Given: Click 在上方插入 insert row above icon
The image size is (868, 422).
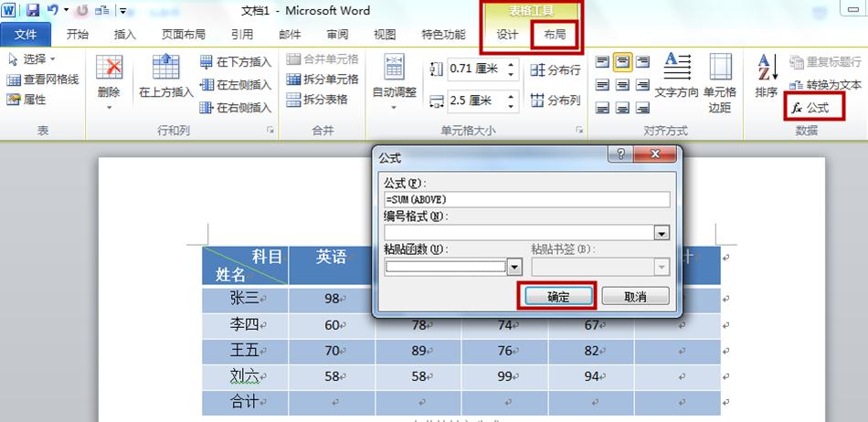Looking at the screenshot, I should (x=165, y=67).
